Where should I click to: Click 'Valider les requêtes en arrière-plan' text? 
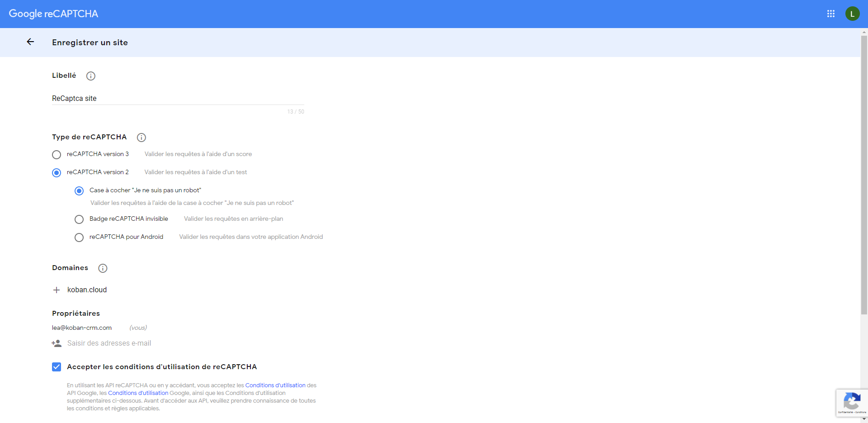[x=233, y=219]
